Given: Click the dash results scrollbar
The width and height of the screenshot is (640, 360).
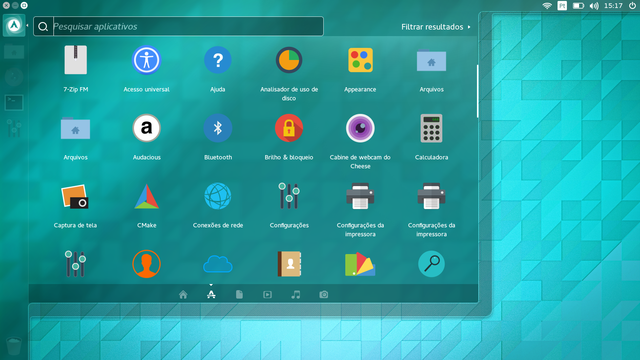Looking at the screenshot, I should tap(477, 91).
